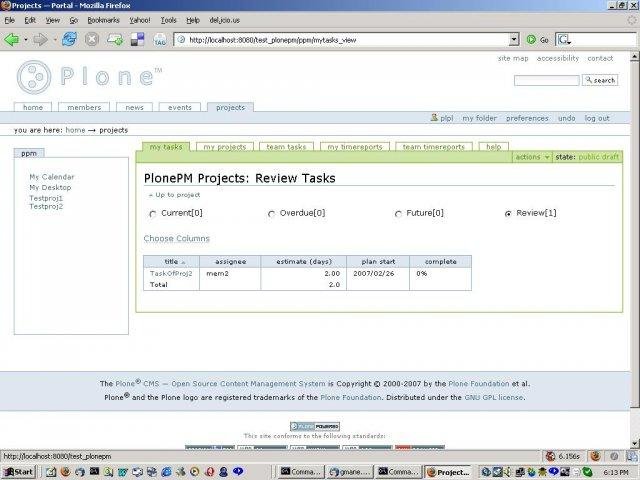Click the Firefox throbber icon at top right
Image resolution: width=640 pixels, height=480 pixels.
click(632, 20)
